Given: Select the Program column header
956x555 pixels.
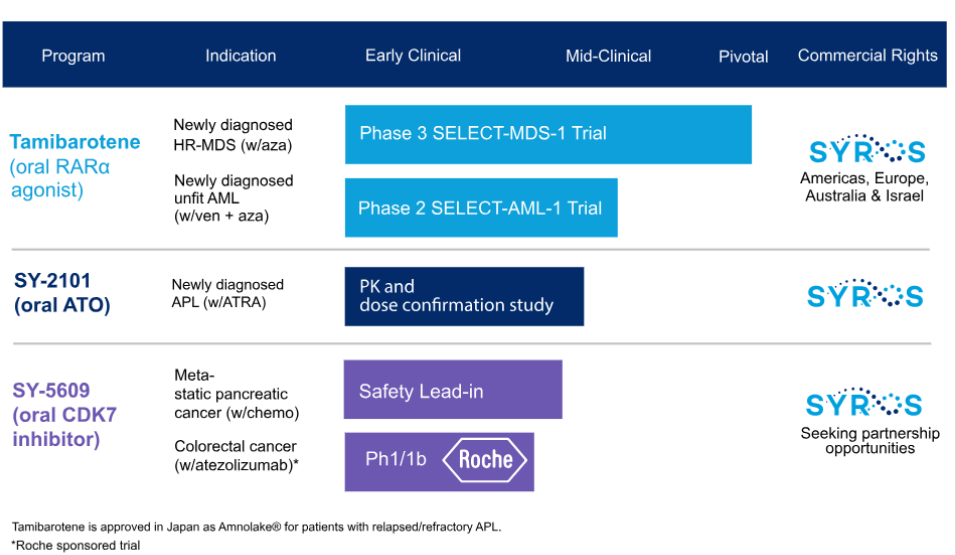Looking at the screenshot, I should pyautogui.click(x=73, y=56).
